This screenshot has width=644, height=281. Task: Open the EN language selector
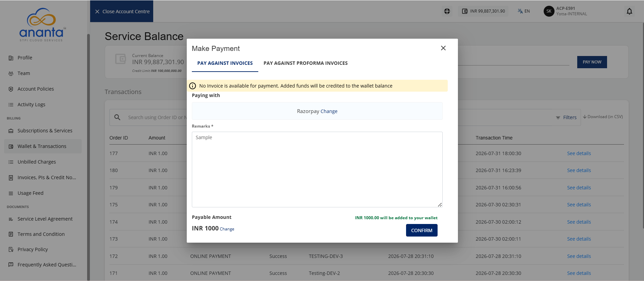click(x=524, y=11)
